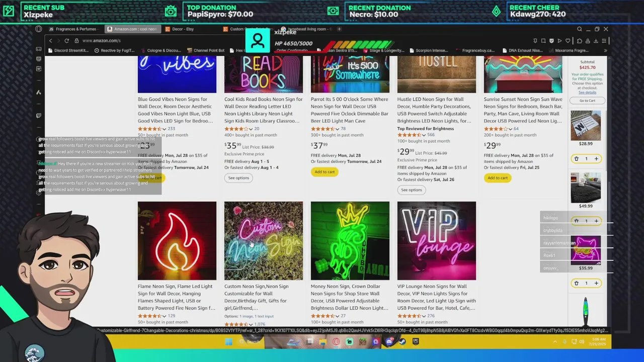This screenshot has width=644, height=362.
Task: Increase quantity of $28.99 cart item
Action: click(x=596, y=159)
